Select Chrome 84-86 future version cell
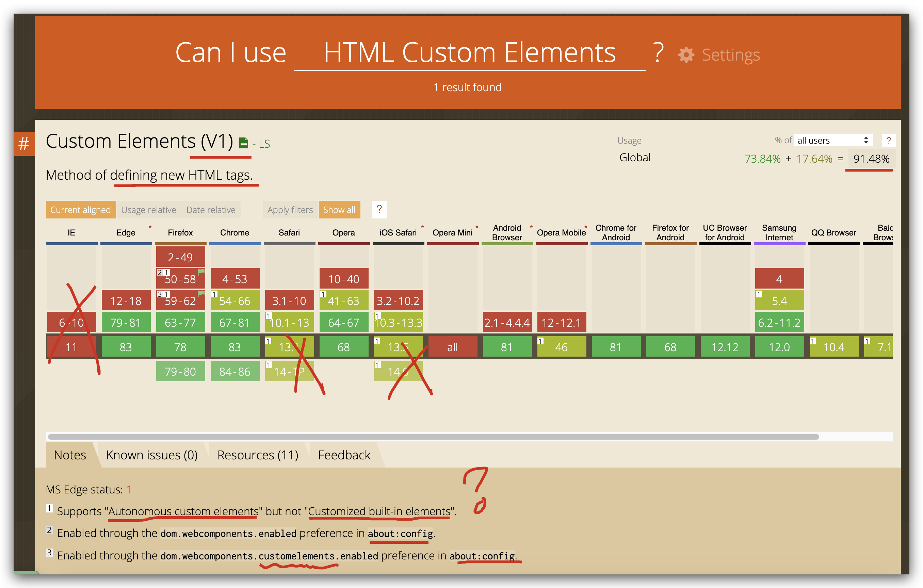 [x=235, y=371]
